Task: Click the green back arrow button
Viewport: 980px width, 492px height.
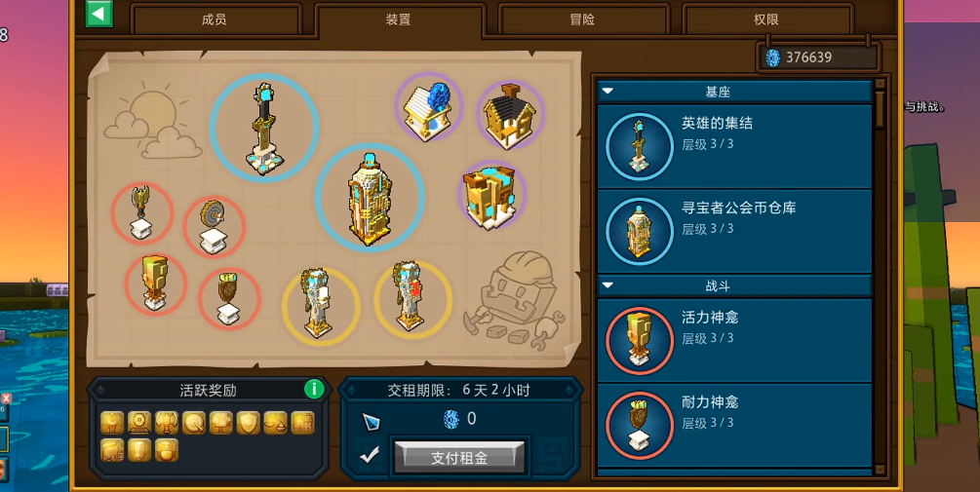Action: pos(98,14)
